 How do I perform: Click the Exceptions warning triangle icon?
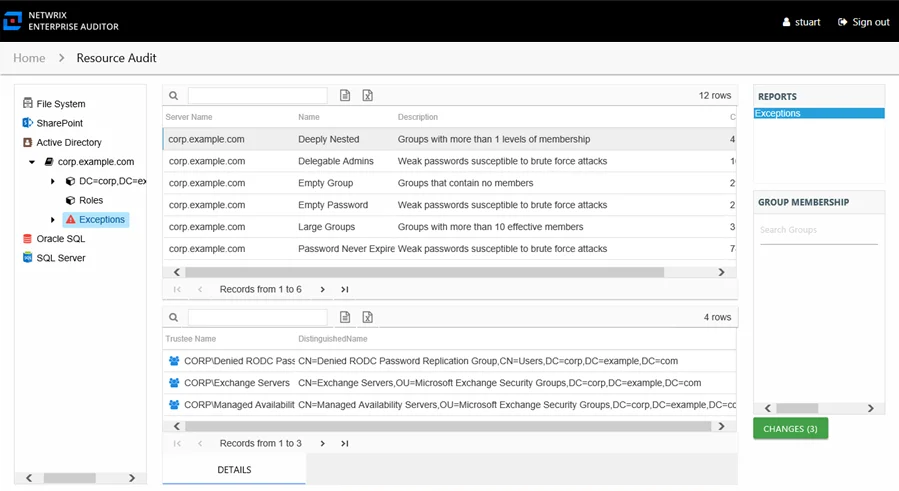(x=71, y=219)
